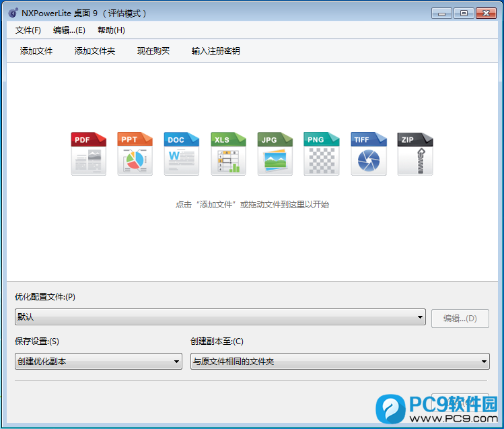504x429 pixels.
Task: Open the 文件(F) menu
Action: 28,30
